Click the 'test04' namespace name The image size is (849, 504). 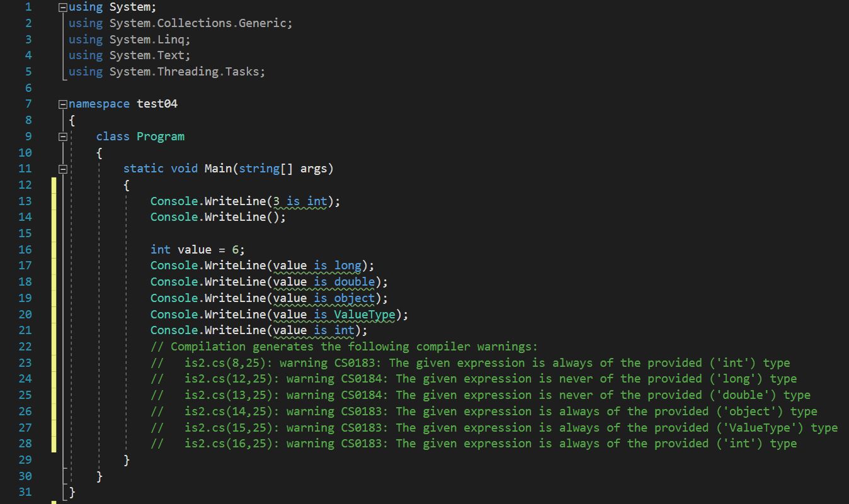tap(157, 104)
